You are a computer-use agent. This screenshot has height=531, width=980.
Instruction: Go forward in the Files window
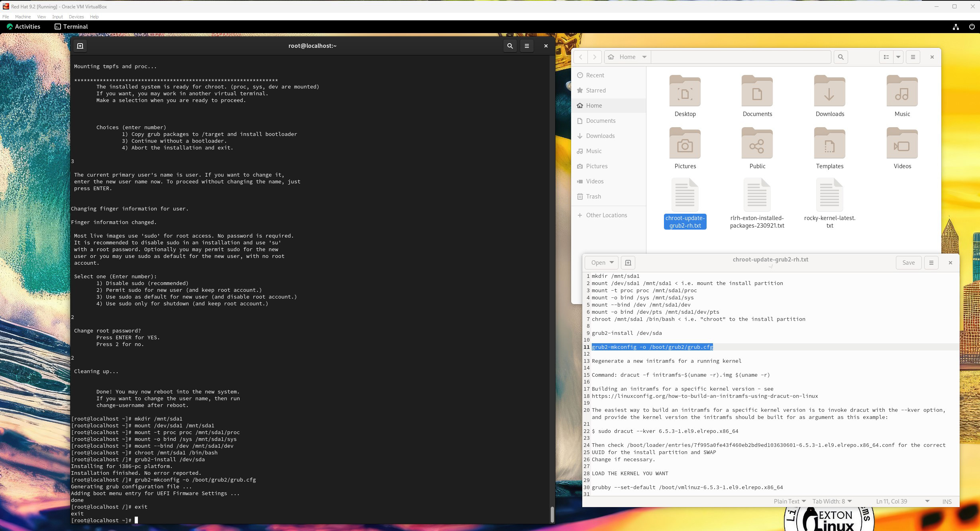pyautogui.click(x=595, y=57)
